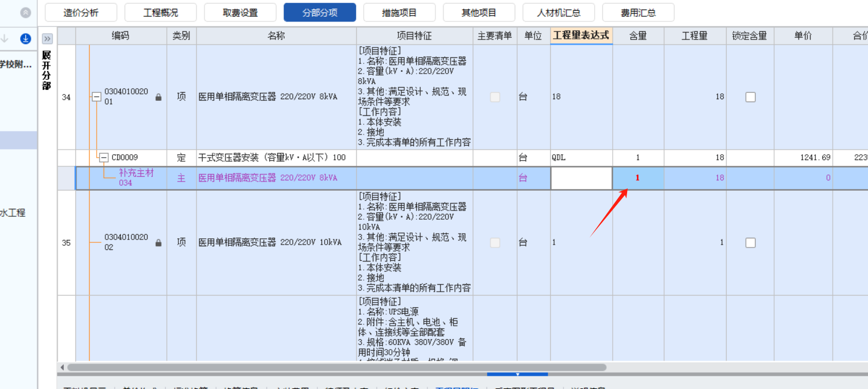This screenshot has width=868, height=389.
Task: Collapse the CD0009 row with its minus box
Action: tap(103, 157)
